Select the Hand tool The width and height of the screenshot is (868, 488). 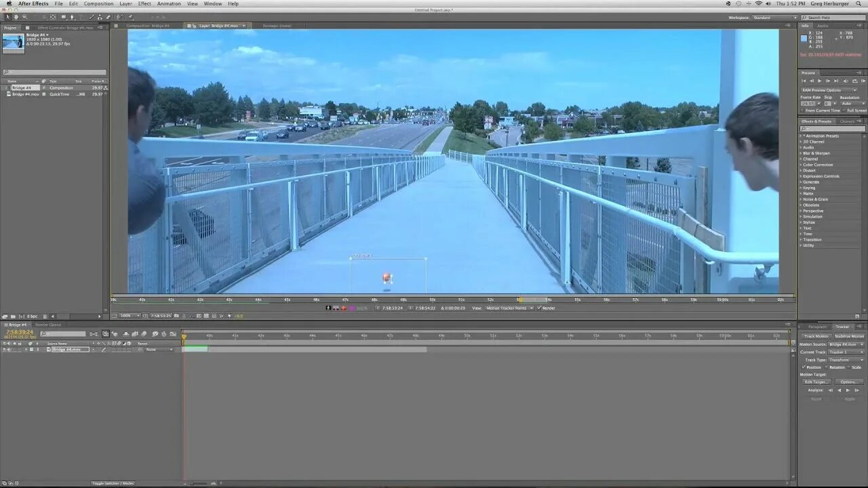coord(16,17)
